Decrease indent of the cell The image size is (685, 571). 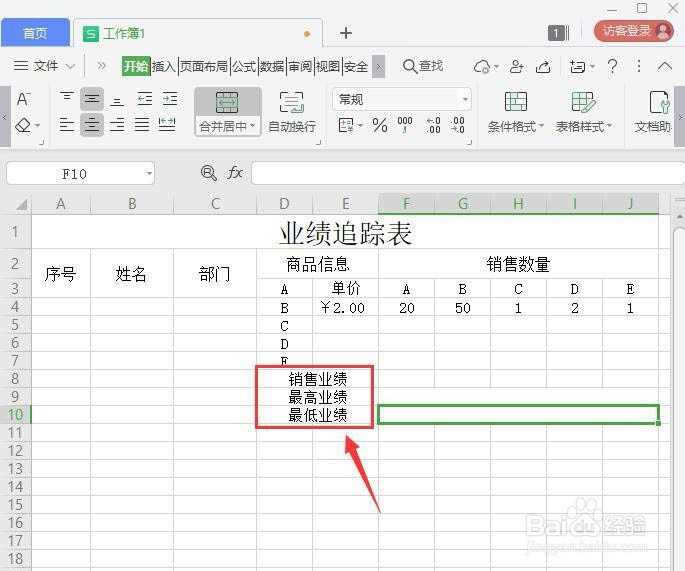click(144, 99)
